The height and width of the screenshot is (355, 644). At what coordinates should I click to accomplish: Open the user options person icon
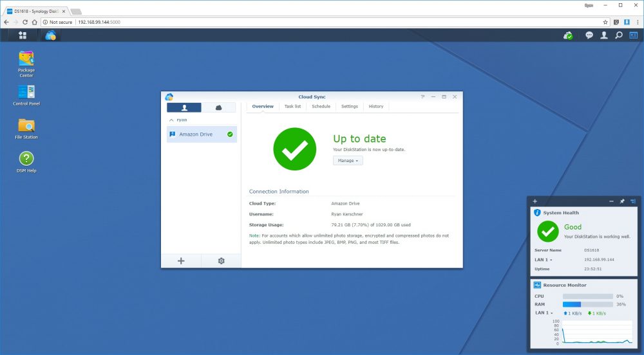click(x=604, y=35)
